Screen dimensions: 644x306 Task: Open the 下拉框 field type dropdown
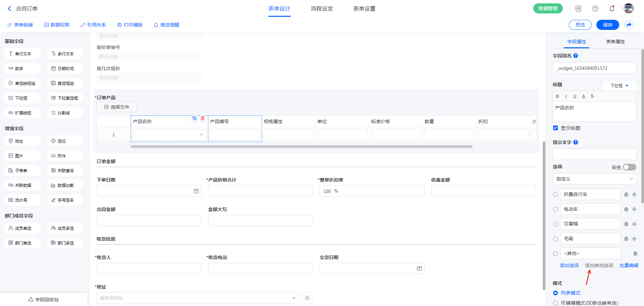coord(619,86)
